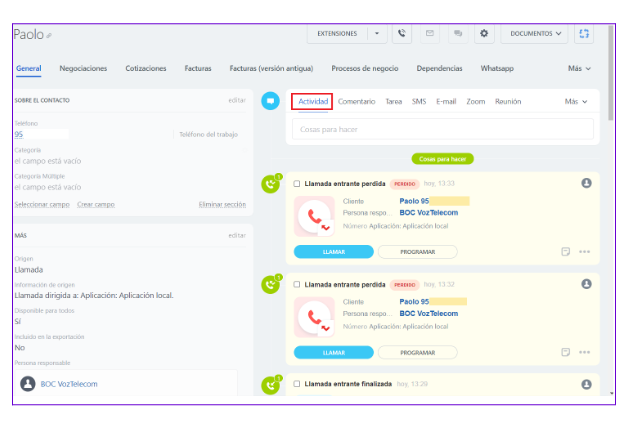Expand Más in the main tab bar

(x=579, y=69)
